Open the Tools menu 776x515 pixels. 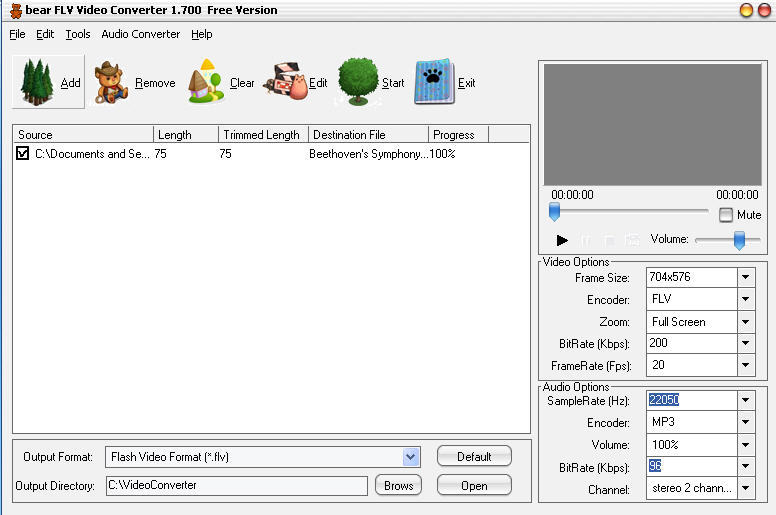pyautogui.click(x=78, y=34)
